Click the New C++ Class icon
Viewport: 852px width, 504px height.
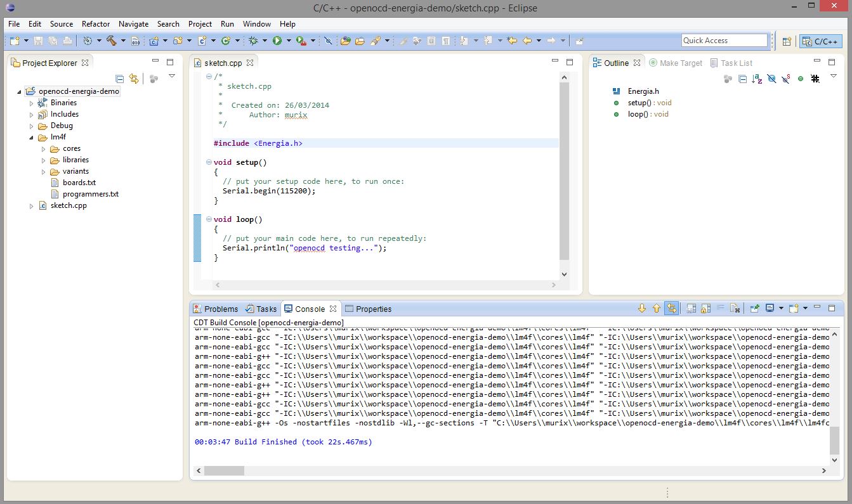(x=225, y=41)
